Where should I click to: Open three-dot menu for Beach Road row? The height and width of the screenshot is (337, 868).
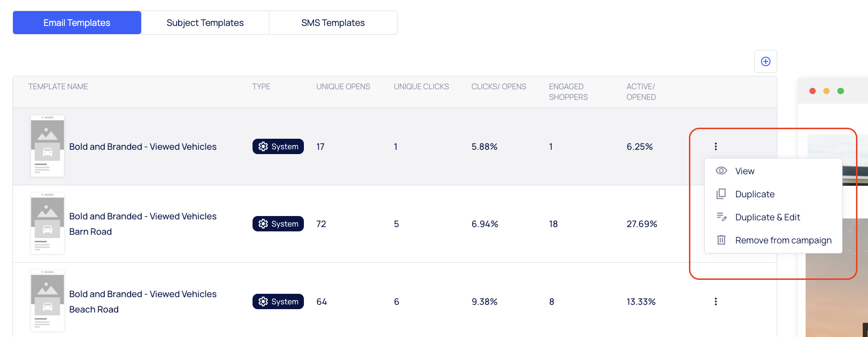[715, 301]
